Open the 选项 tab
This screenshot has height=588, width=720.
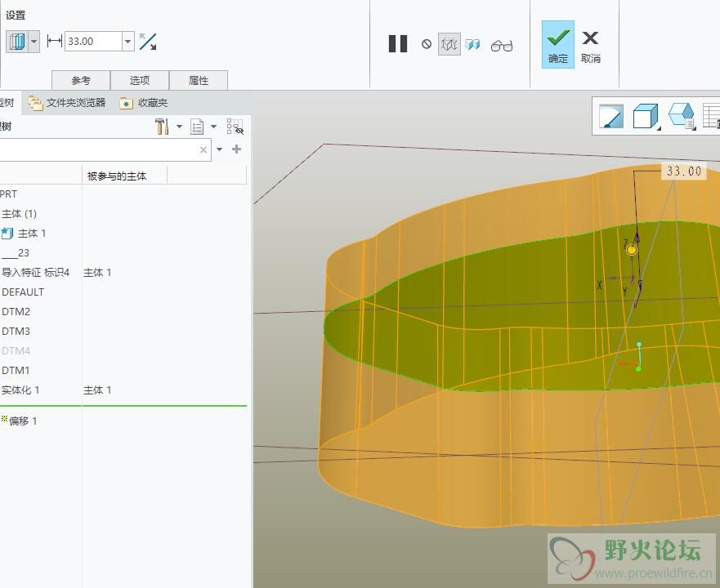tap(140, 80)
